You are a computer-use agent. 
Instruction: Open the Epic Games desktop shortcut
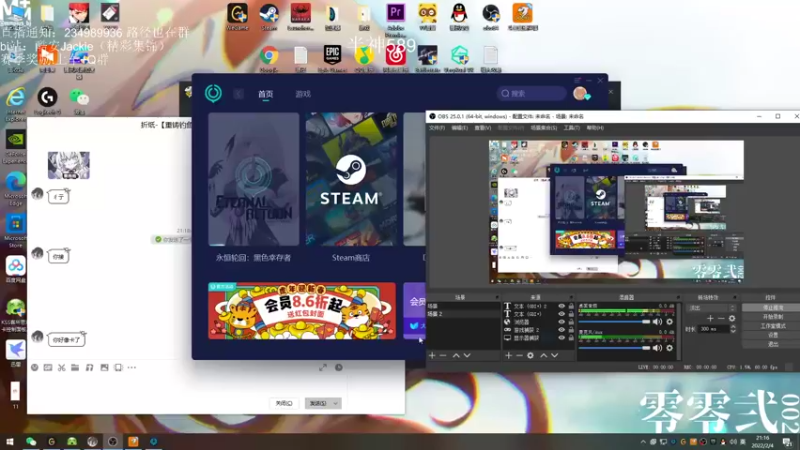[x=332, y=55]
